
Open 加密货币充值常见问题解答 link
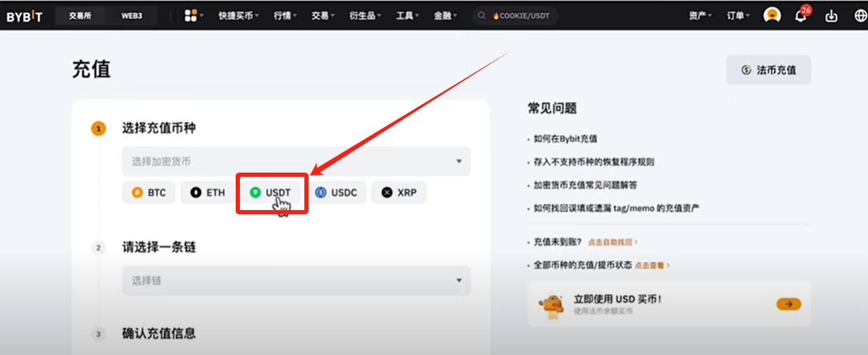coord(585,185)
